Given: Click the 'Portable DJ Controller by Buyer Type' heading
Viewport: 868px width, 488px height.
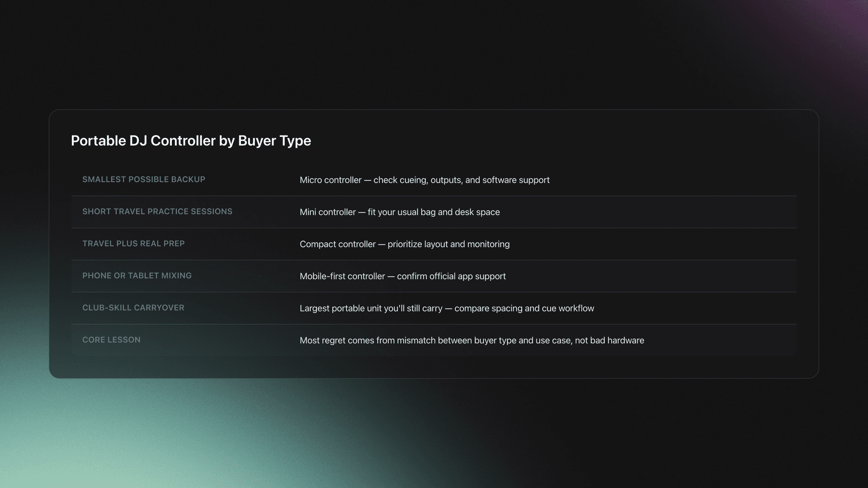Looking at the screenshot, I should (191, 141).
